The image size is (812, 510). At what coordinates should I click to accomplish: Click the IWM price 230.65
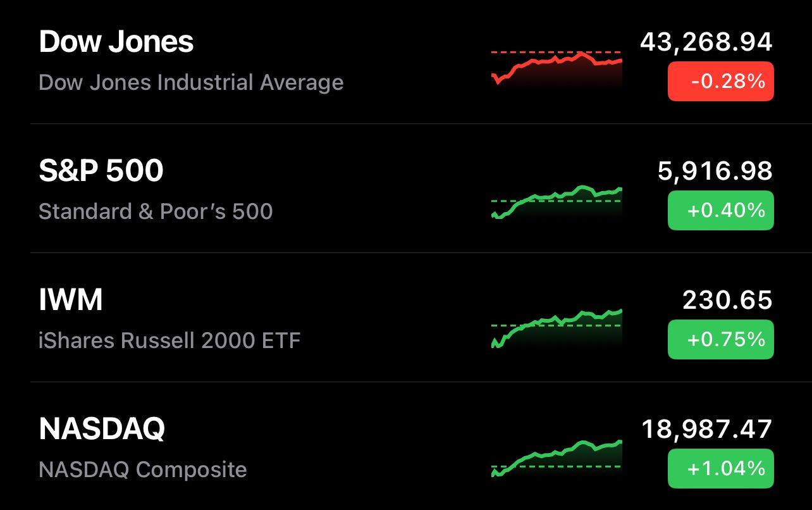click(x=727, y=300)
